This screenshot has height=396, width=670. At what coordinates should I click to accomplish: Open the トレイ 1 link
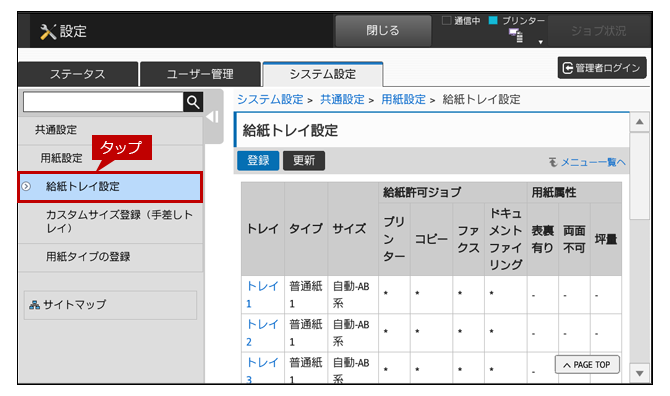click(x=262, y=295)
